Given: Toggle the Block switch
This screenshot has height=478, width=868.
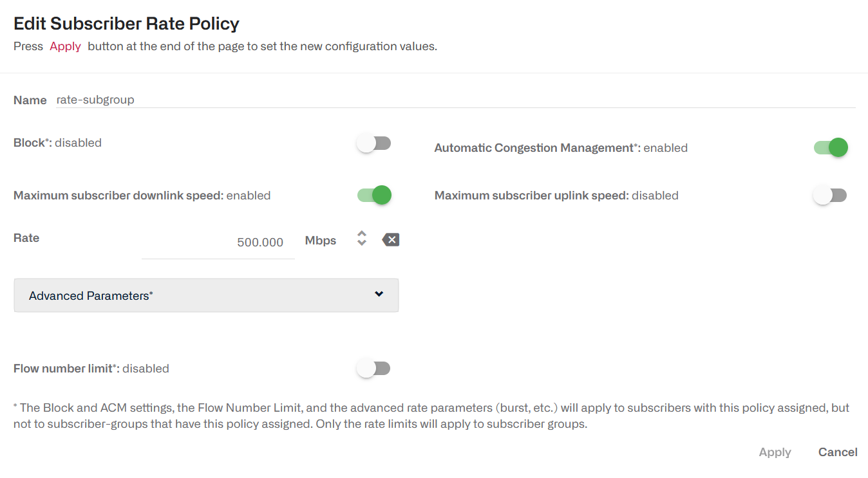Looking at the screenshot, I should (x=374, y=143).
